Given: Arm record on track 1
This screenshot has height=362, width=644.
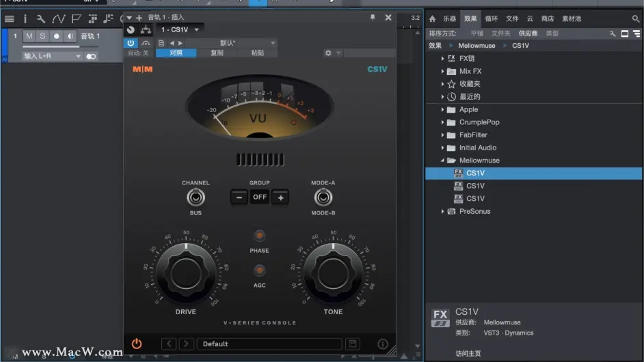Looking at the screenshot, I should pos(56,36).
